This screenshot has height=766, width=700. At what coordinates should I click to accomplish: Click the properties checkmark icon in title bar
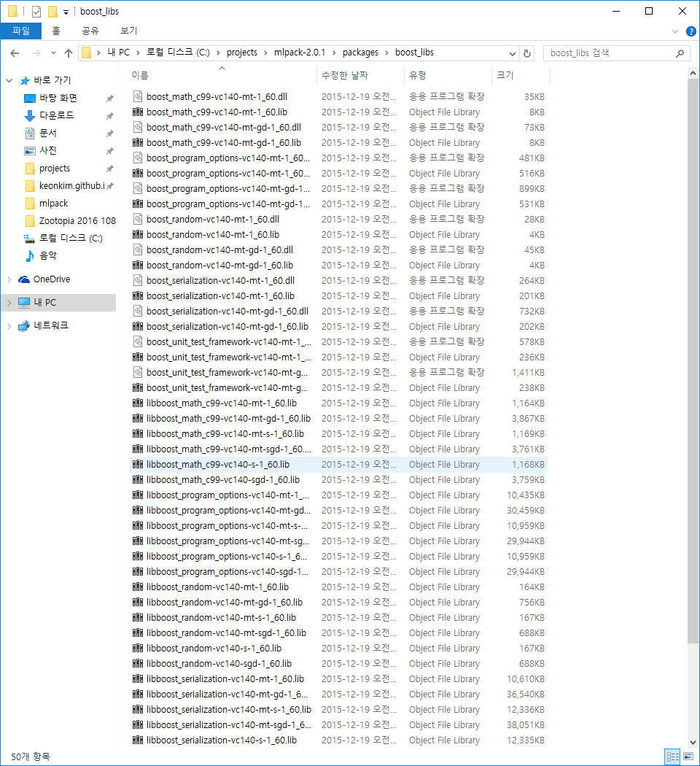click(x=36, y=11)
